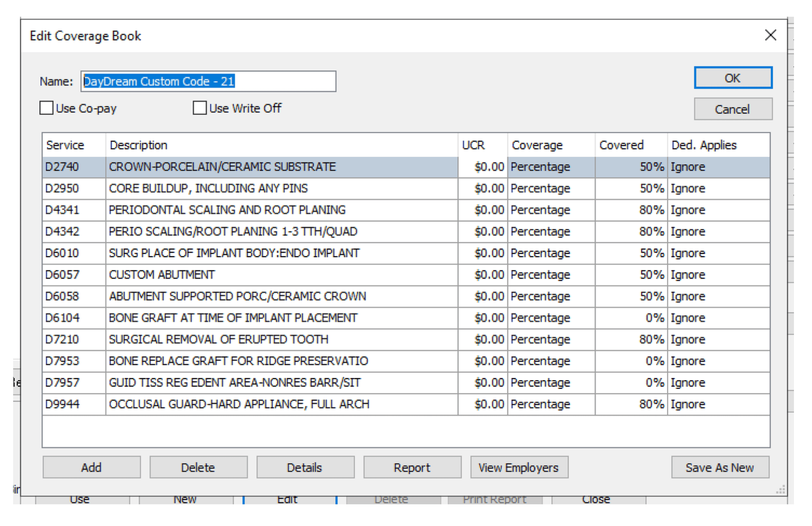Click the Delete button in dialog
The image size is (812, 526).
[199, 467]
